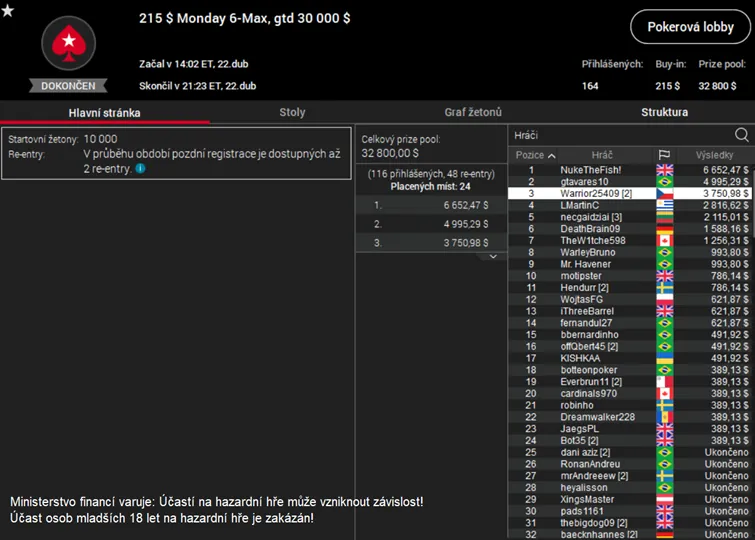Viewport: 755px width, 540px height.
Task: Click the UK flag beside NukeTheFish!
Action: [x=664, y=170]
